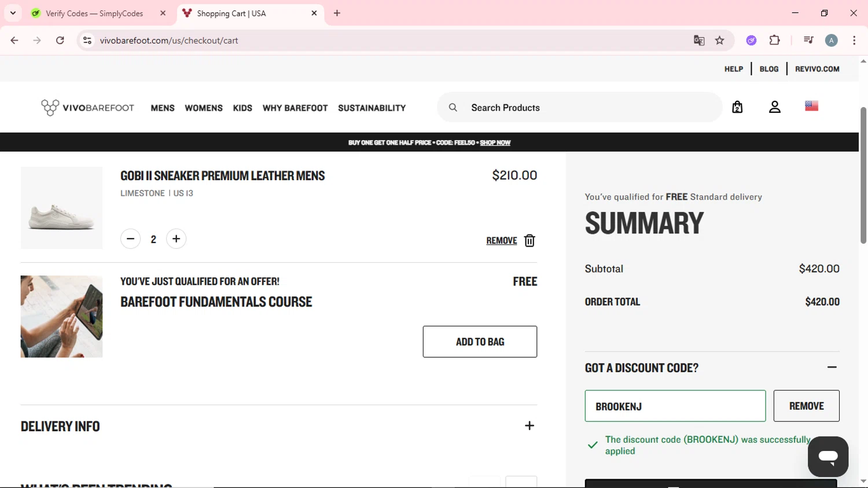Open the Chrome three-dot menu
The height and width of the screenshot is (488, 868).
pyautogui.click(x=854, y=41)
